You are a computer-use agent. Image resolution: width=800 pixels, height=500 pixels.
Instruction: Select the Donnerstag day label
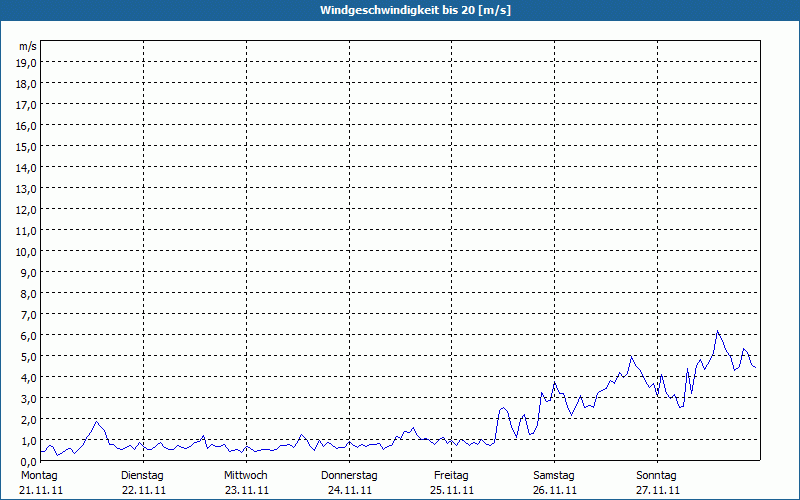(x=349, y=476)
